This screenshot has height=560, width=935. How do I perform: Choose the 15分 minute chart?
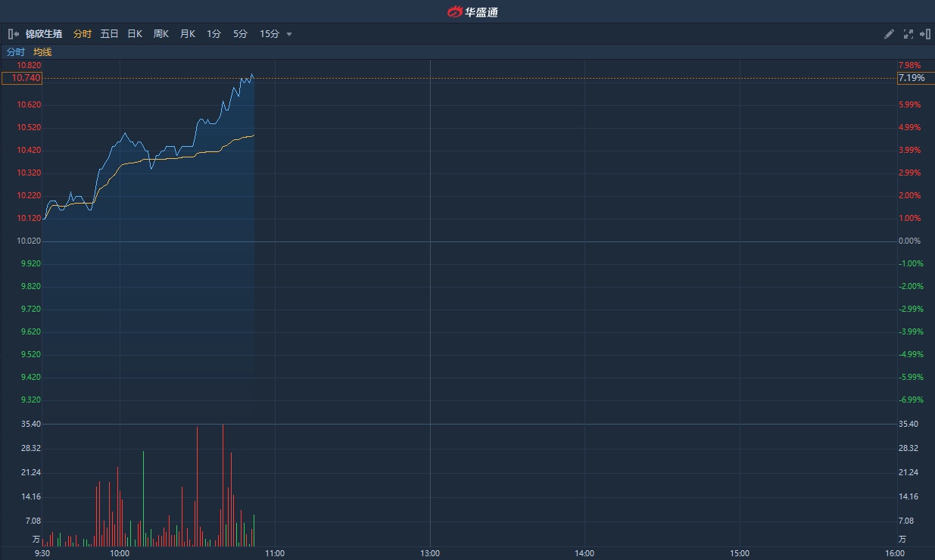tap(269, 34)
